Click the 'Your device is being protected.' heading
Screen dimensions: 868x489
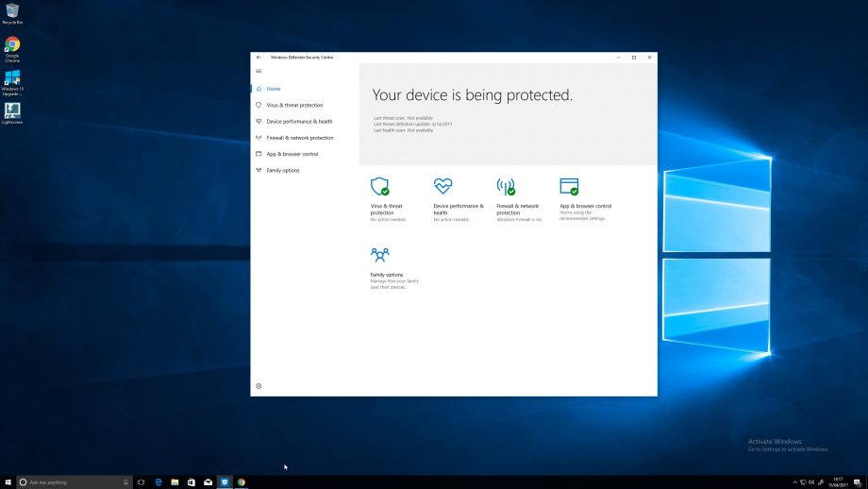click(472, 94)
